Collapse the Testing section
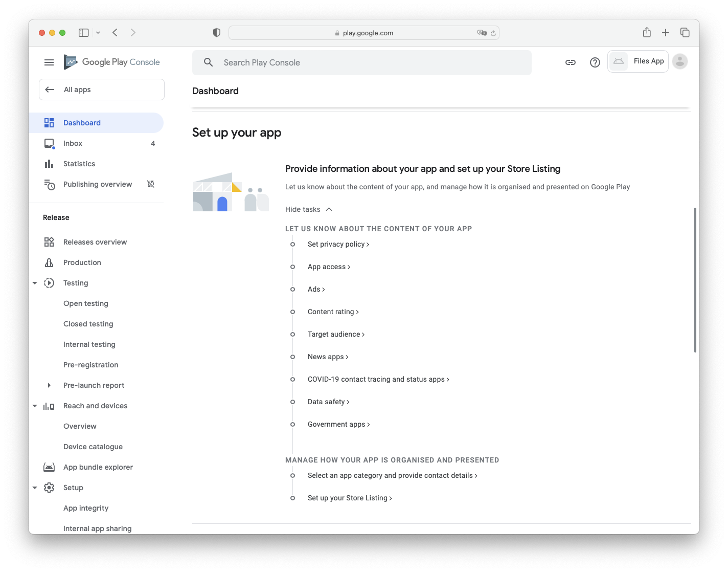Screen dimensions: 728x572 point(35,282)
